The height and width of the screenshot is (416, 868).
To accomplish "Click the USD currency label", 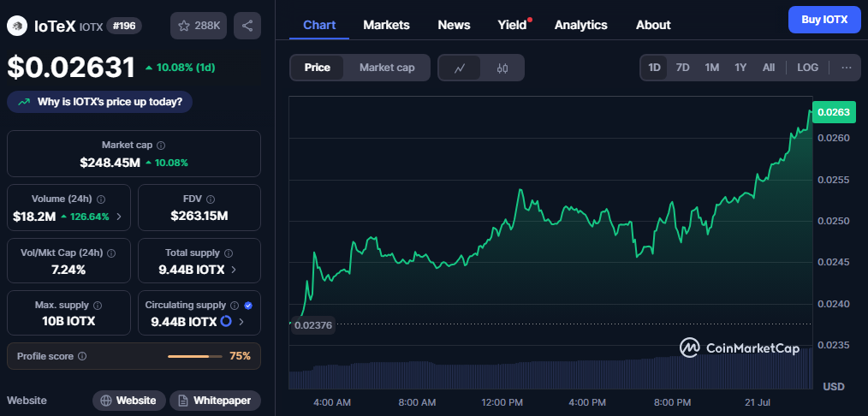I will click(834, 385).
